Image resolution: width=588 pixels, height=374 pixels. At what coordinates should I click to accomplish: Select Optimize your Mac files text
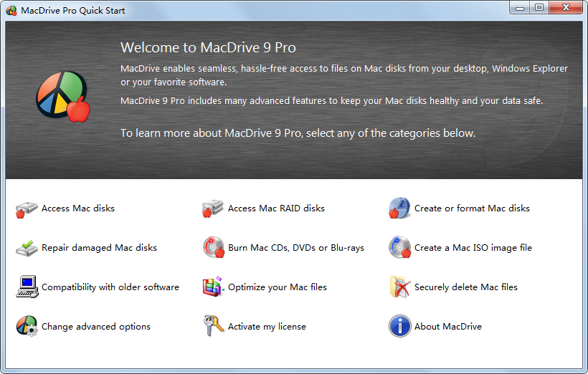pos(278,287)
